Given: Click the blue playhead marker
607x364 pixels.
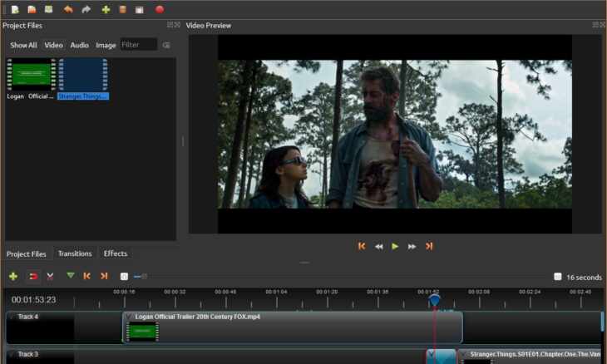Looking at the screenshot, I should click(434, 299).
